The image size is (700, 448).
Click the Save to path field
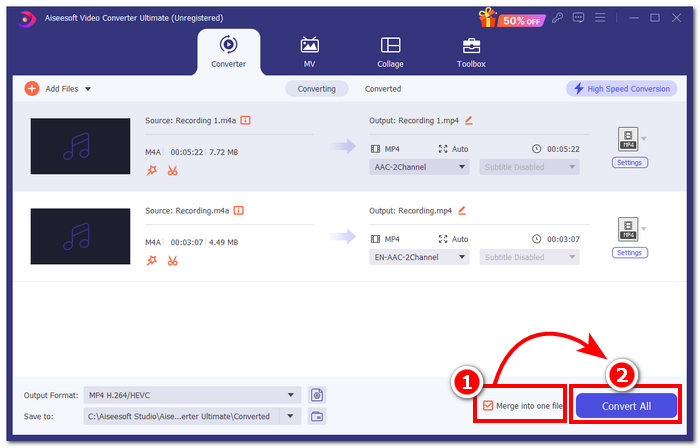(181, 417)
